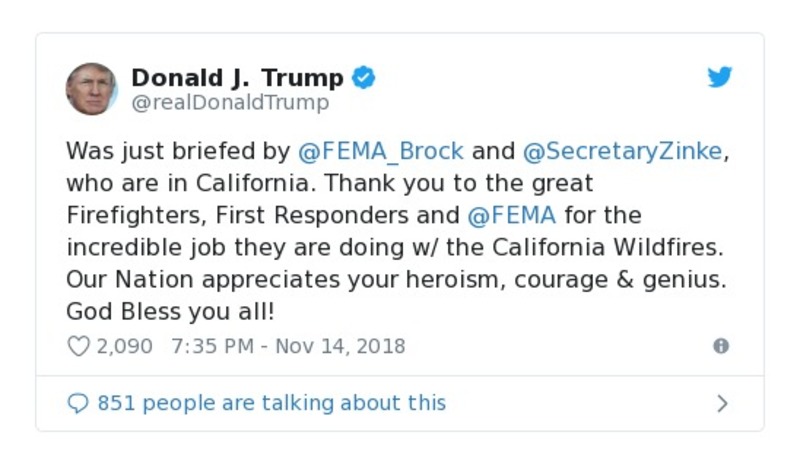Open the @FEMA mention before 'for the'

click(x=510, y=216)
